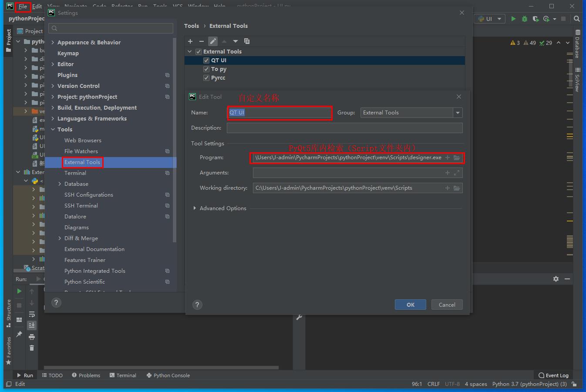The image size is (586, 392).
Task: Confirm with the OK button
Action: pos(411,305)
